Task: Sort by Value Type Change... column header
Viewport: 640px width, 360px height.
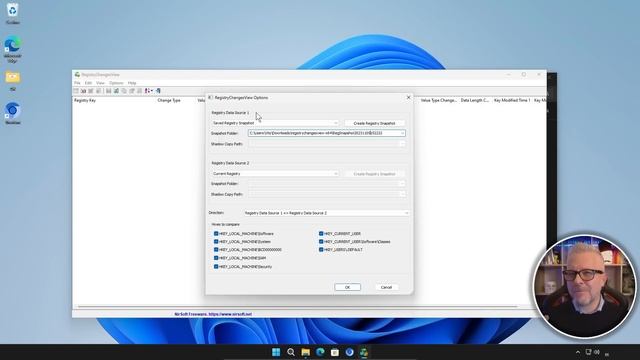Action: point(438,100)
